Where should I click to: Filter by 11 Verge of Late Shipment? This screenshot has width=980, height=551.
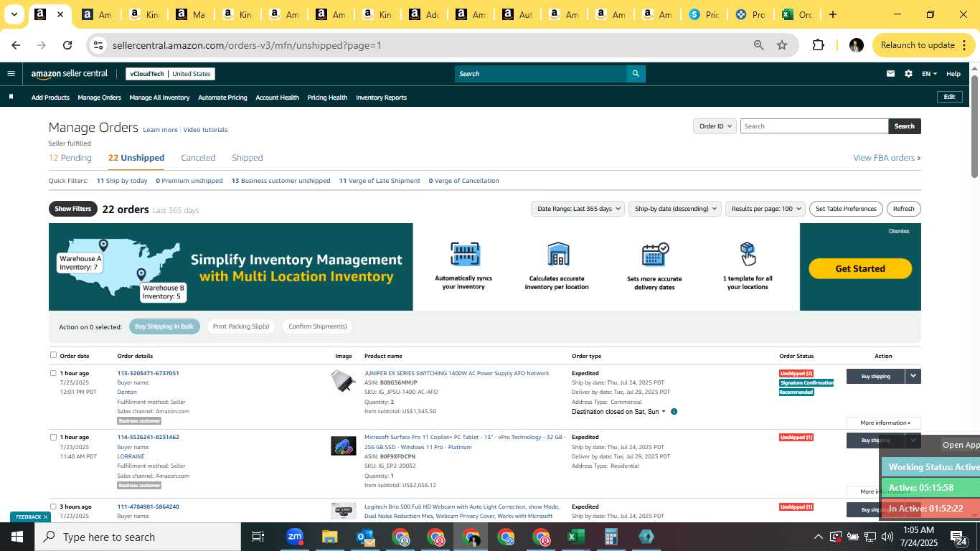point(380,181)
